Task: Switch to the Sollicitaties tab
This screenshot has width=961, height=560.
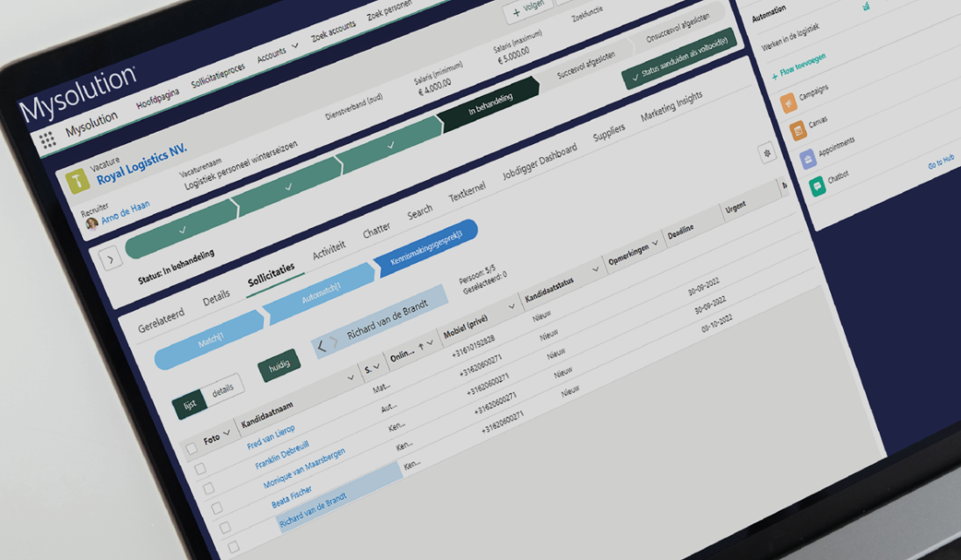Action: tap(271, 275)
